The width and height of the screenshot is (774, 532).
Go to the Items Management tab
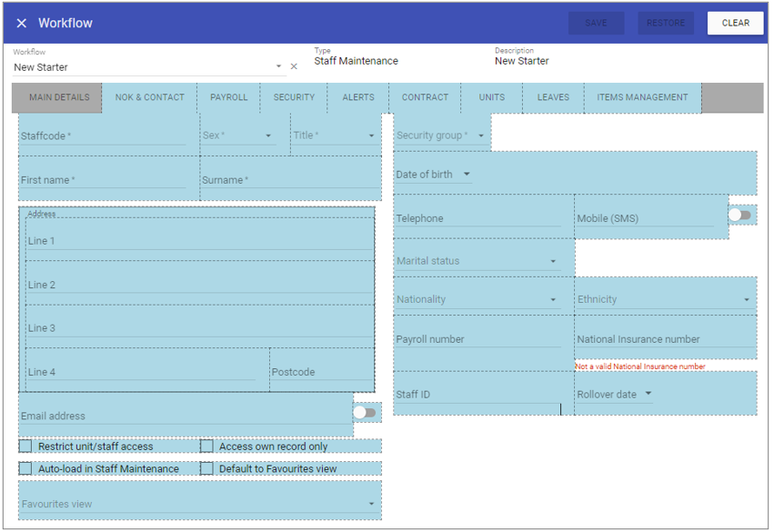point(642,97)
